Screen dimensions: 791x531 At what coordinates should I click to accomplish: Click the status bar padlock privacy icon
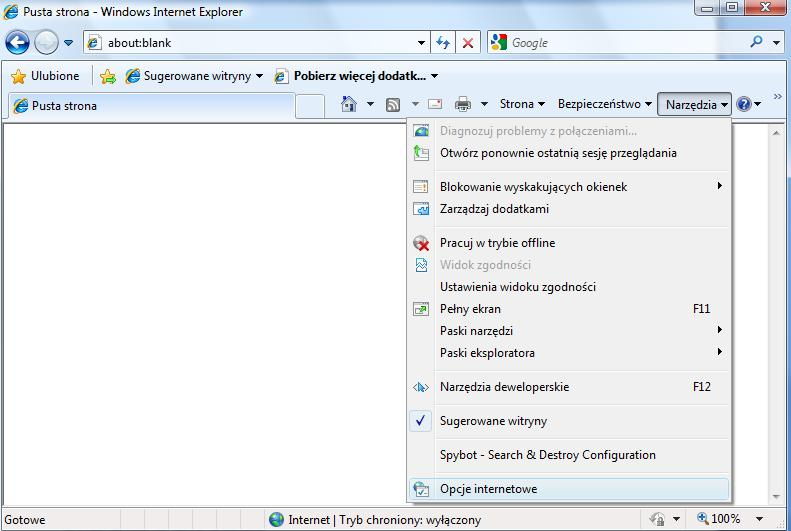coord(658,519)
